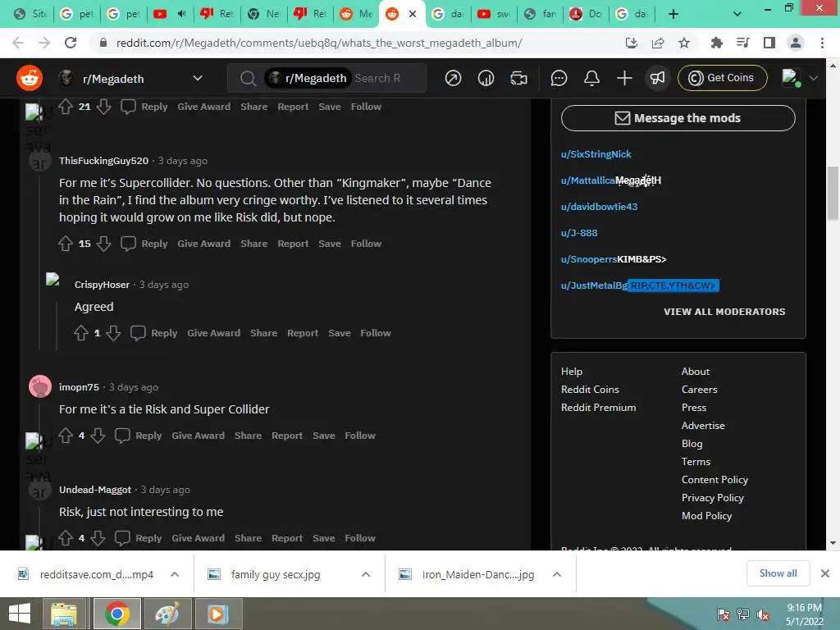Click Show all downloads
This screenshot has width=840, height=630.
(778, 573)
